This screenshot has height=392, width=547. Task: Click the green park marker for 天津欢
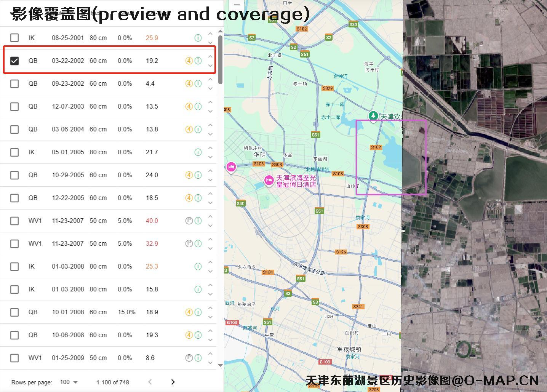coord(373,115)
